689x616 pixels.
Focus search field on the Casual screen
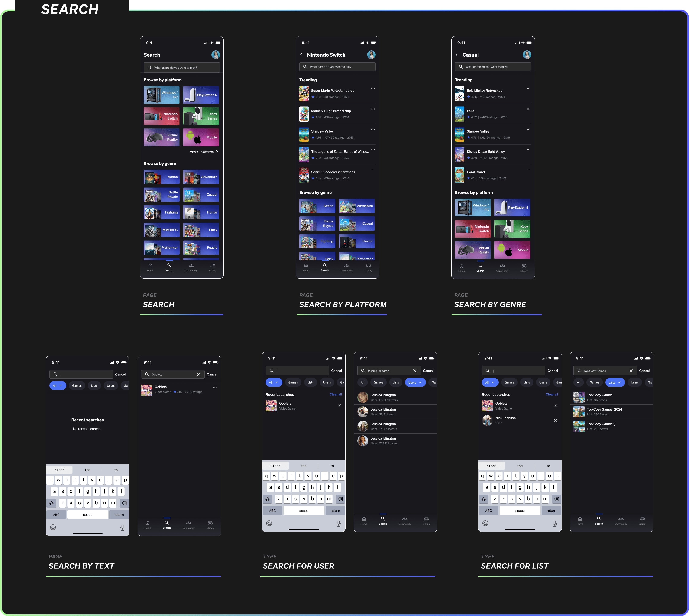(493, 67)
